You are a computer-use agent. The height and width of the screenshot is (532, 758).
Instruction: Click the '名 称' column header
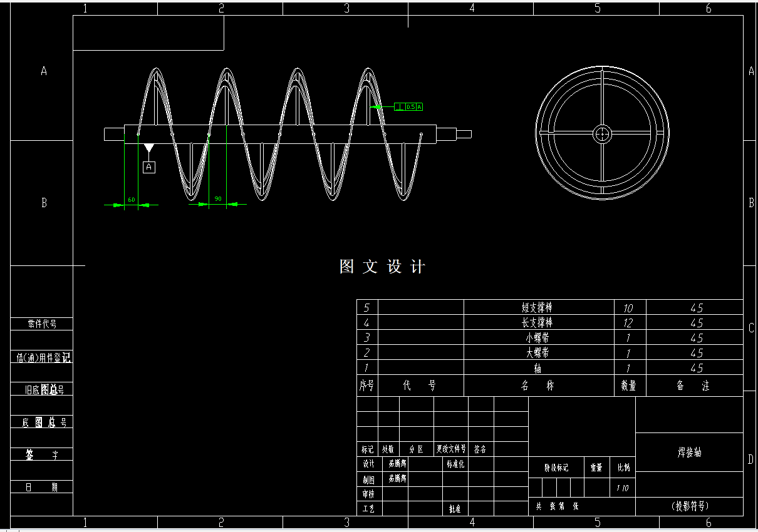(x=538, y=386)
